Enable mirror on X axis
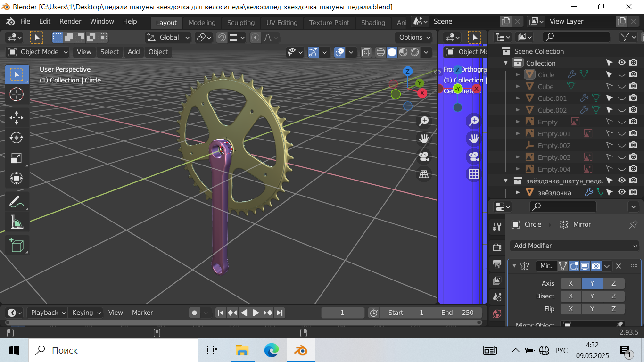 click(570, 283)
